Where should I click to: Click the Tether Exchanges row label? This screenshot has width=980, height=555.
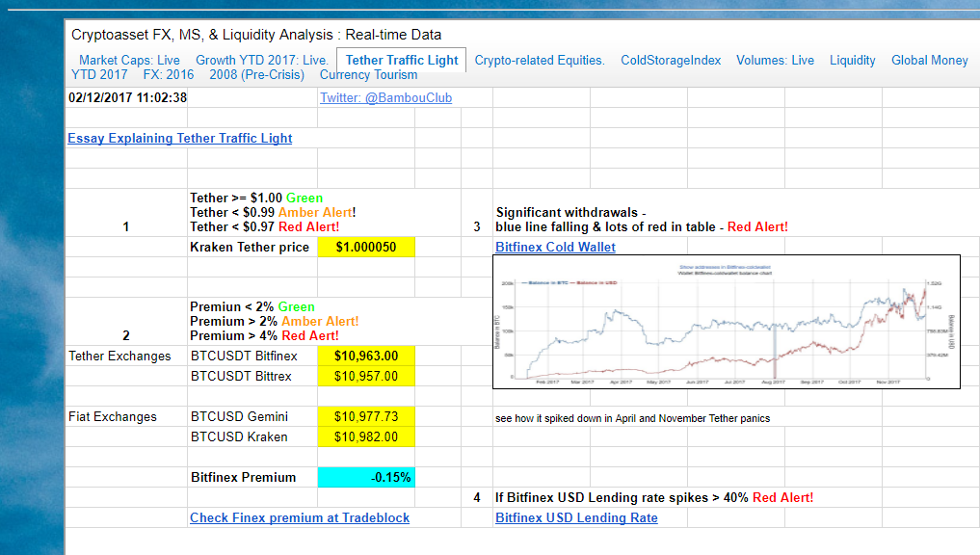[120, 356]
